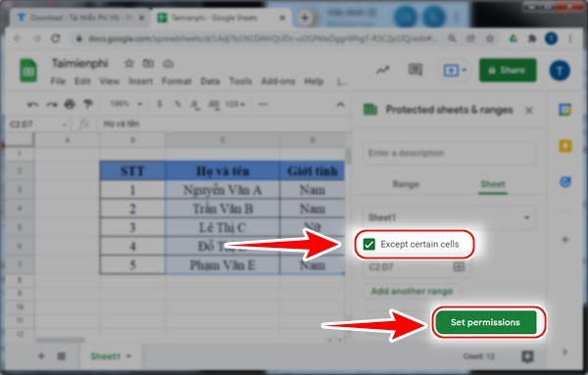The image size is (588, 375).
Task: Click the green Share button
Action: [x=508, y=70]
